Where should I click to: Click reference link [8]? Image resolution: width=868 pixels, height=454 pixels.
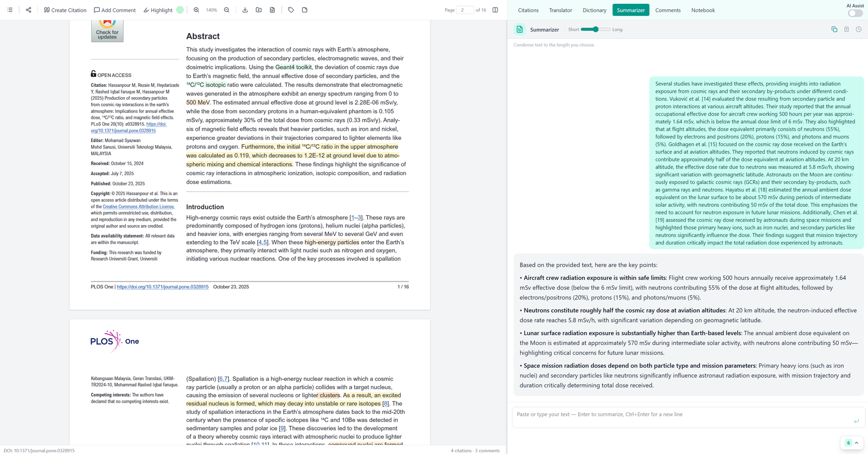click(x=386, y=404)
